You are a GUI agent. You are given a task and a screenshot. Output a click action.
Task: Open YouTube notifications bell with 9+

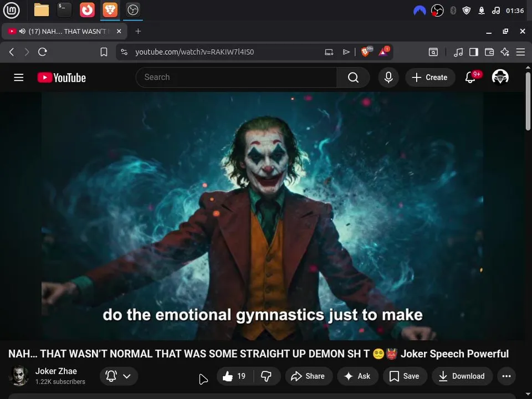click(x=470, y=78)
